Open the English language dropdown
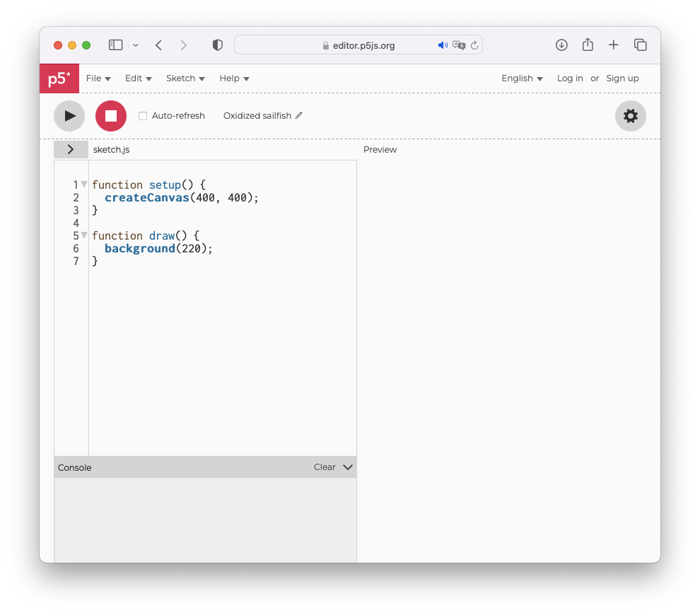Viewport: 700px width, 615px height. pyautogui.click(x=522, y=78)
